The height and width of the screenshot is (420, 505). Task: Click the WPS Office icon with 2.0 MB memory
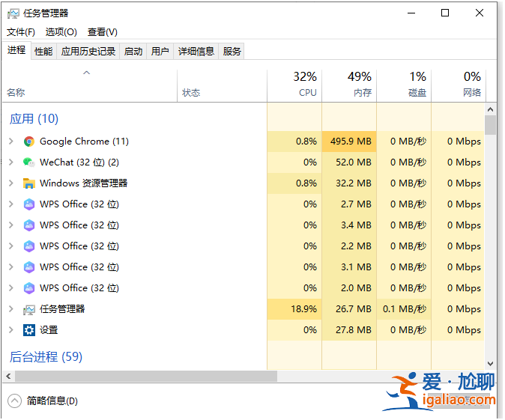[x=29, y=288]
